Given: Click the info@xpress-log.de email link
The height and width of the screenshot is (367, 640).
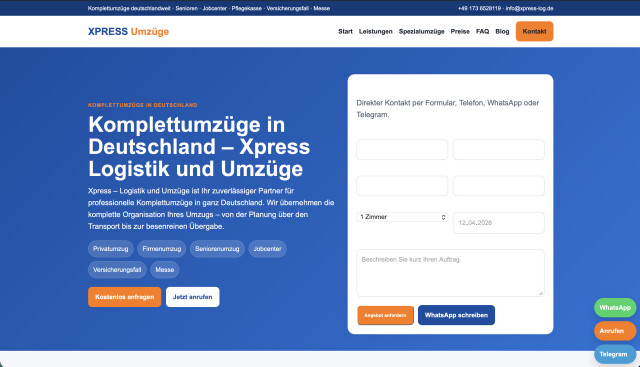Looking at the screenshot, I should pyautogui.click(x=529, y=8).
